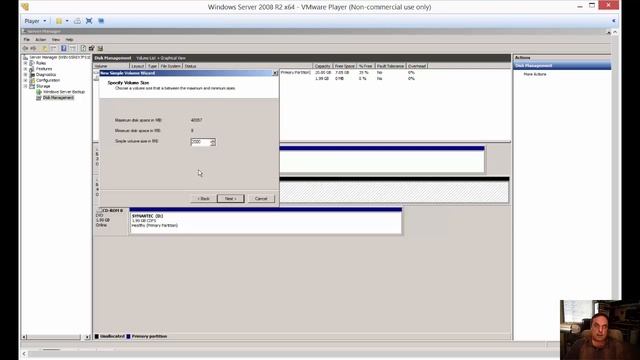Click console tree scrollbar left arrow
Screen dimensions: 640x360
[x=24, y=337]
